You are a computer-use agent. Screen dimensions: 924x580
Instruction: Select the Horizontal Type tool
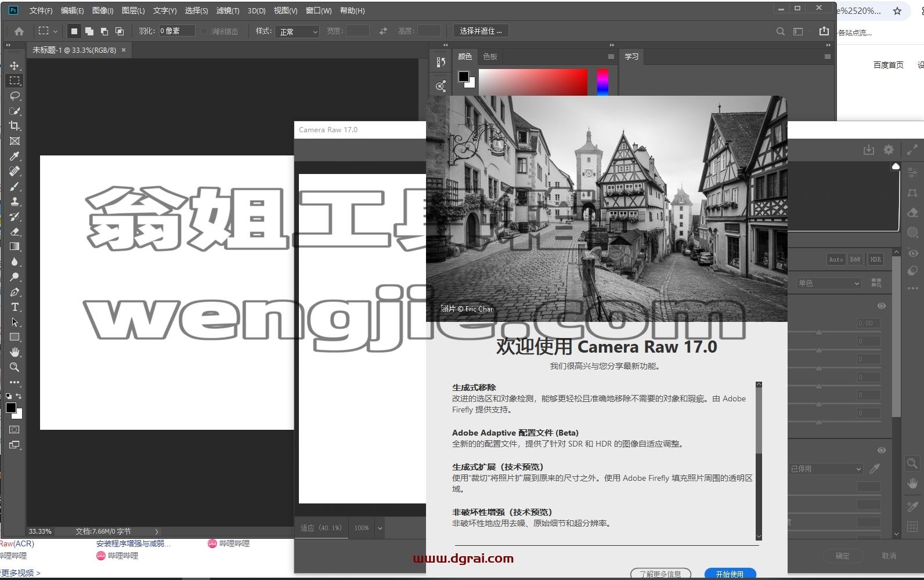pos(15,307)
